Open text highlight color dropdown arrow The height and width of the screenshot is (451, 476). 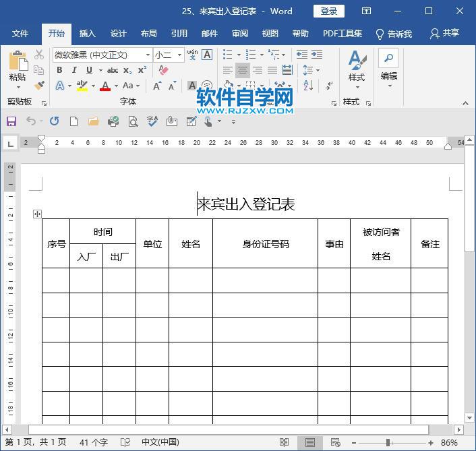93,86
